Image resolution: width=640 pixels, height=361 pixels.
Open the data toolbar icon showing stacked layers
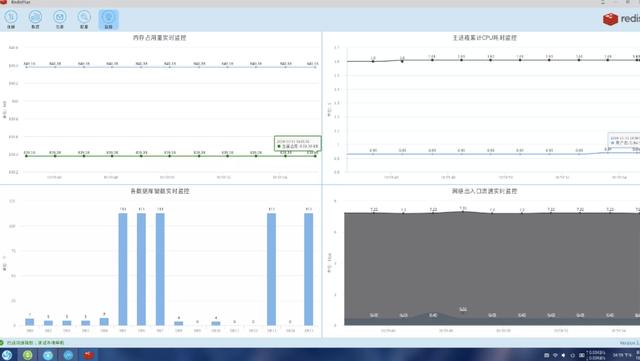tap(36, 19)
